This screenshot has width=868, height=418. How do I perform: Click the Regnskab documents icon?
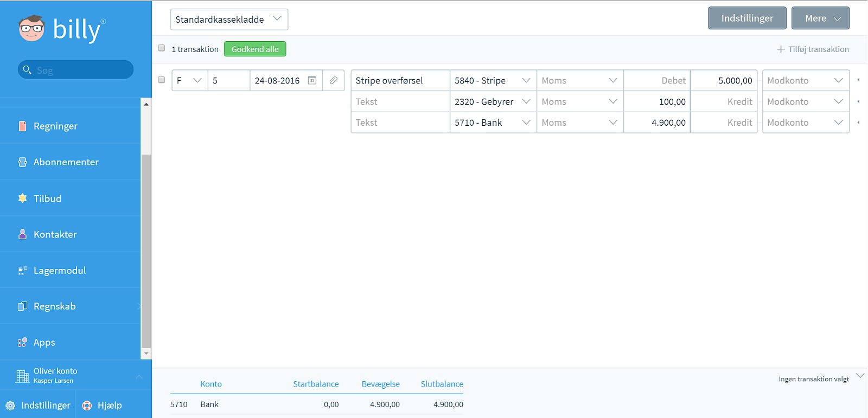point(22,306)
